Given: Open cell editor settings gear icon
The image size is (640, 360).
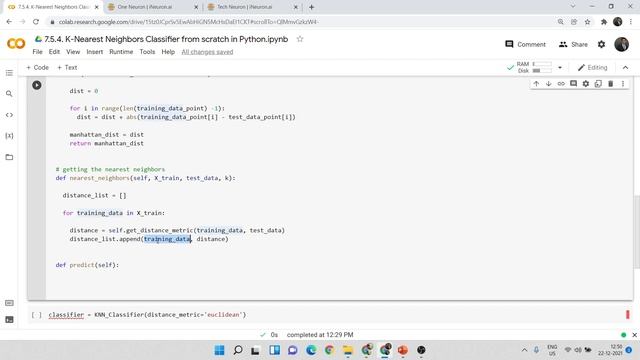Looking at the screenshot, I should click(x=586, y=84).
